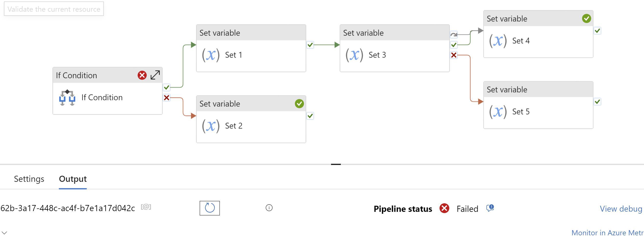The width and height of the screenshot is (644, 236).
Task: Open the View debug link
Action: coord(621,208)
